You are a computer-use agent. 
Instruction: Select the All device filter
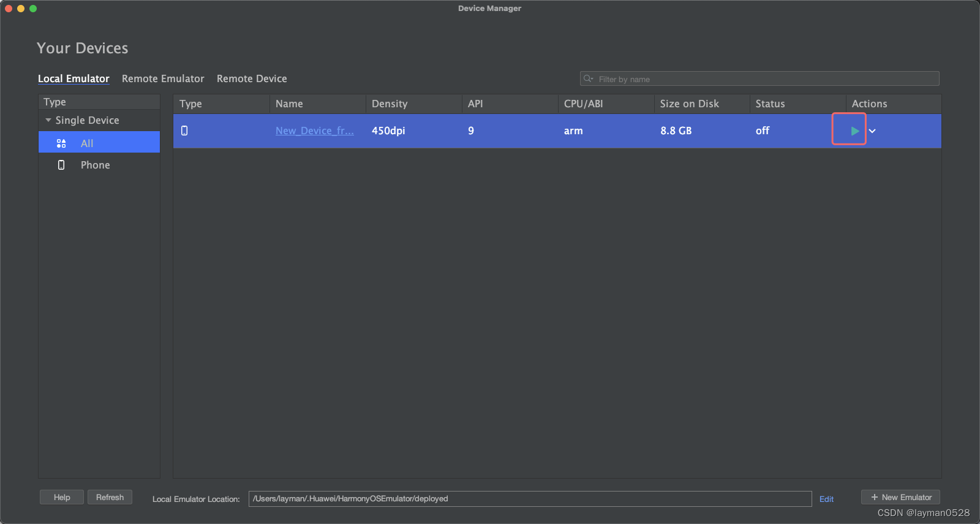click(x=99, y=143)
